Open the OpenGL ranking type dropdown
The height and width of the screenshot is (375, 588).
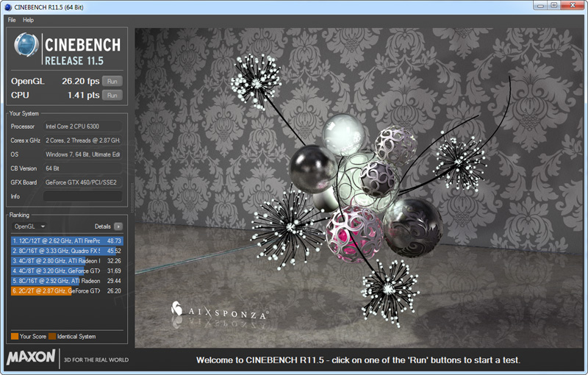(x=29, y=226)
